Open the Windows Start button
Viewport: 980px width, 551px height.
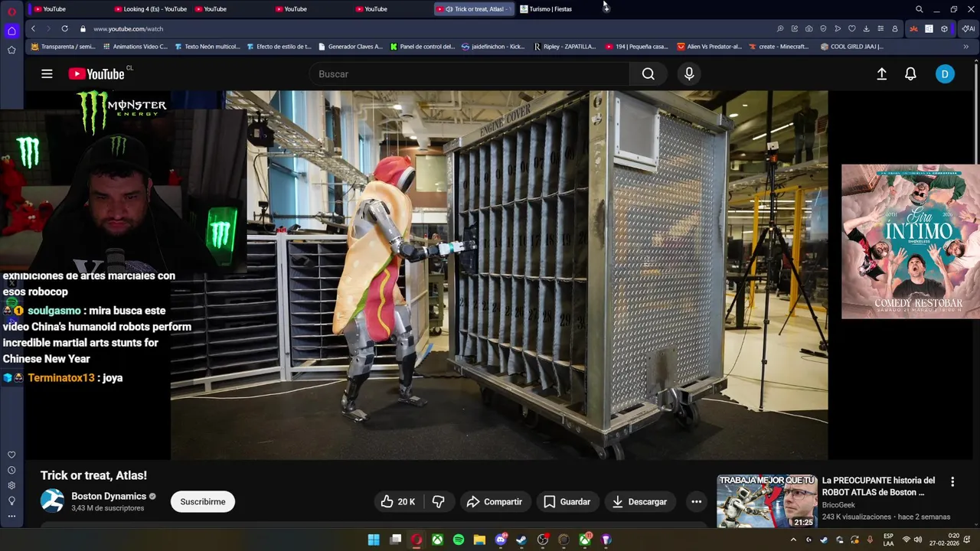(x=374, y=540)
